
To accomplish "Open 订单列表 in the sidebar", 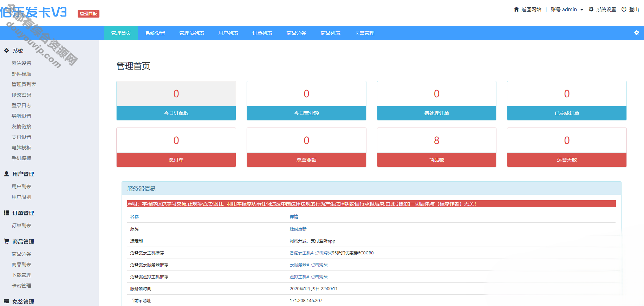I will (21, 226).
